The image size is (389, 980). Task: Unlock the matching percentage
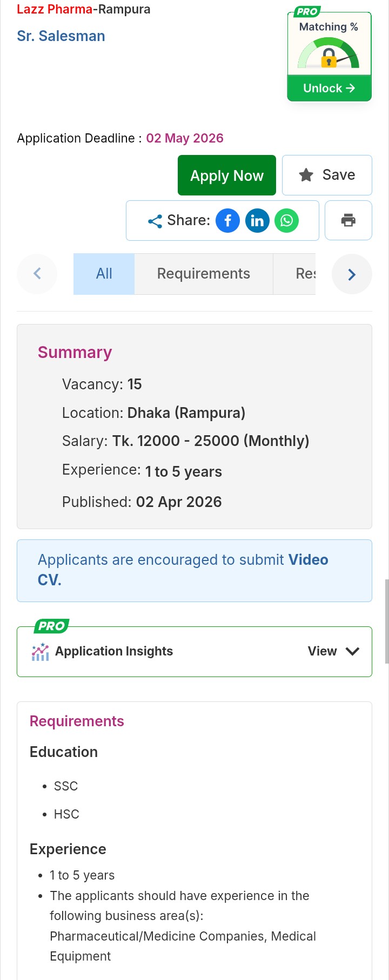click(x=329, y=88)
